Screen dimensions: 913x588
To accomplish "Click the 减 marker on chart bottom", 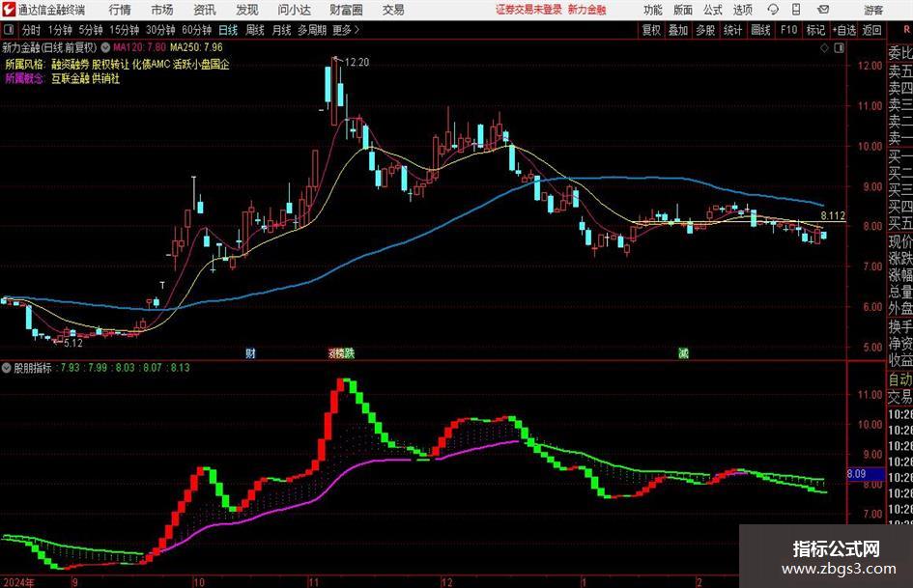I will (x=683, y=352).
